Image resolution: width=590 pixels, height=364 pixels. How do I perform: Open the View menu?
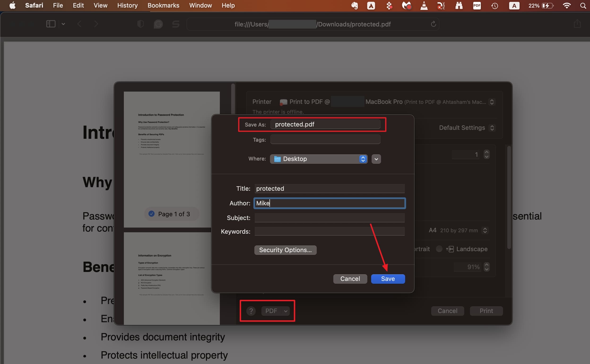tap(100, 5)
